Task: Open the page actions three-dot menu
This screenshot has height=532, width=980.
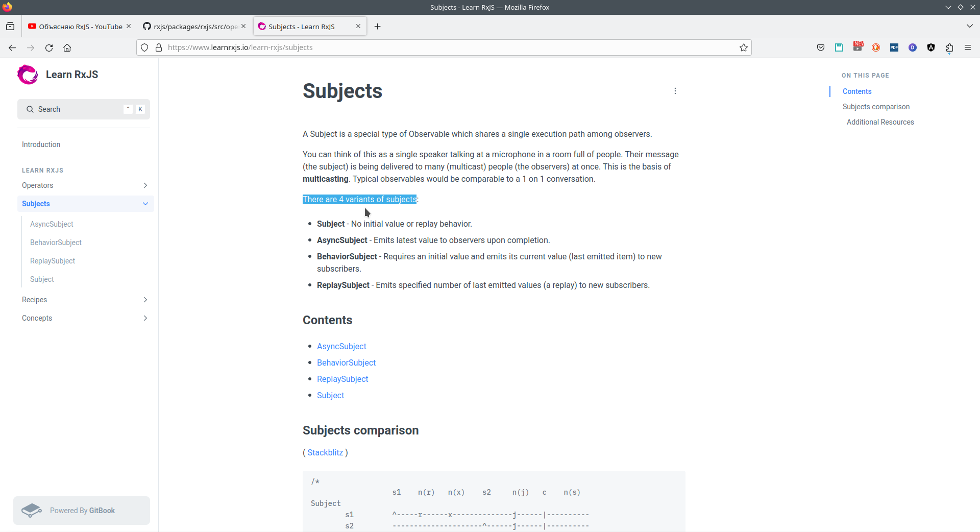Action: 675,91
